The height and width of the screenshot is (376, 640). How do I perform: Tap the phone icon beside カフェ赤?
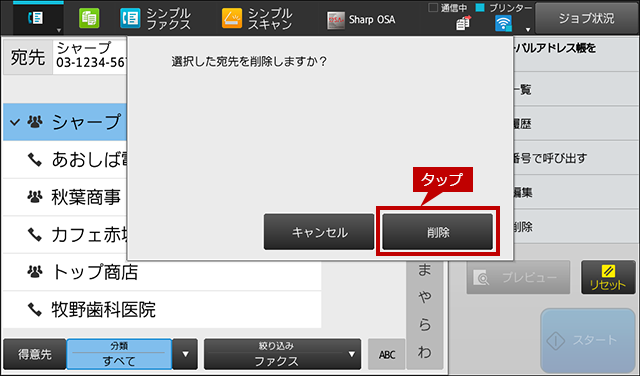pyautogui.click(x=35, y=235)
